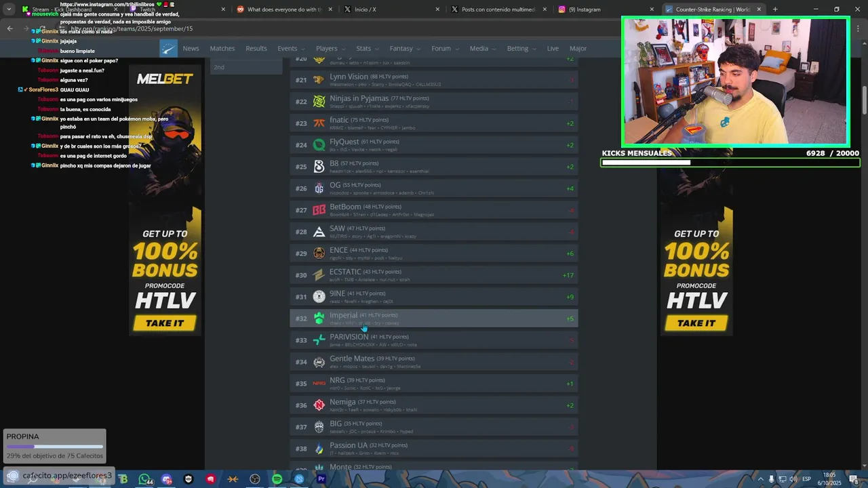Click the ENCE team logo
This screenshot has height=488, width=868.
pyautogui.click(x=319, y=253)
